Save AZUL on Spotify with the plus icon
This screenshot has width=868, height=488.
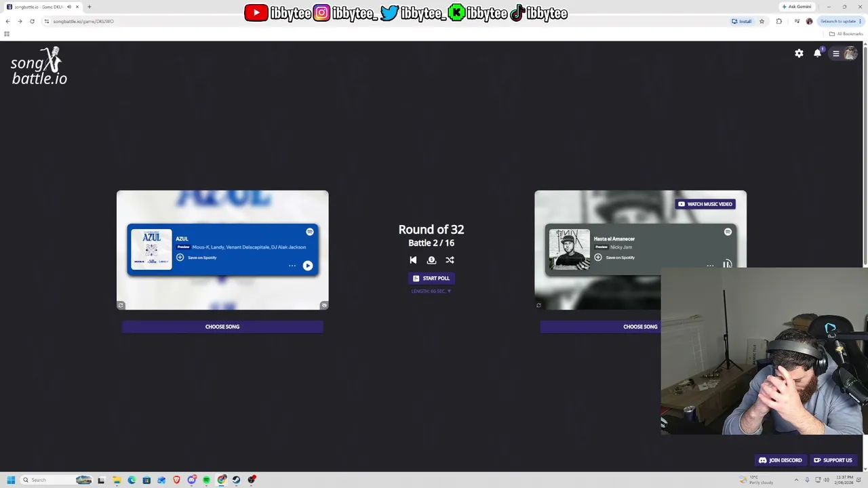(180, 258)
